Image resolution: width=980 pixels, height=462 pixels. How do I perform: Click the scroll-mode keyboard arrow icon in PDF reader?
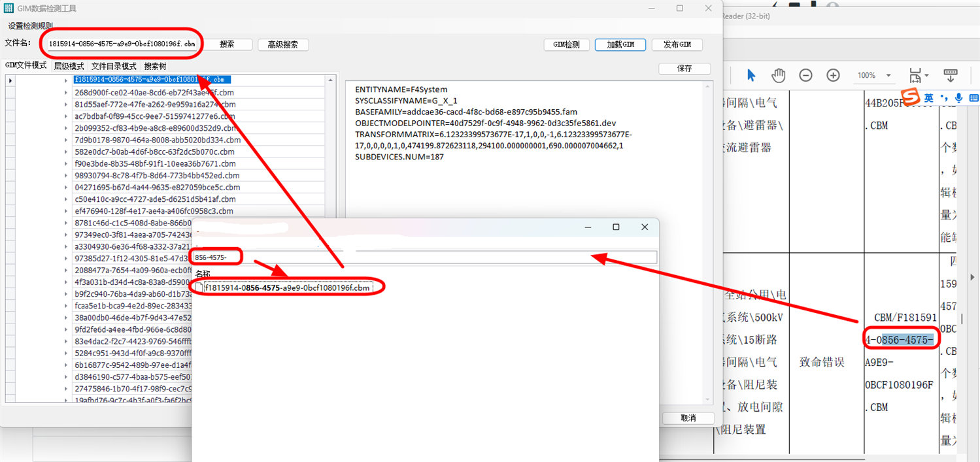click(950, 75)
